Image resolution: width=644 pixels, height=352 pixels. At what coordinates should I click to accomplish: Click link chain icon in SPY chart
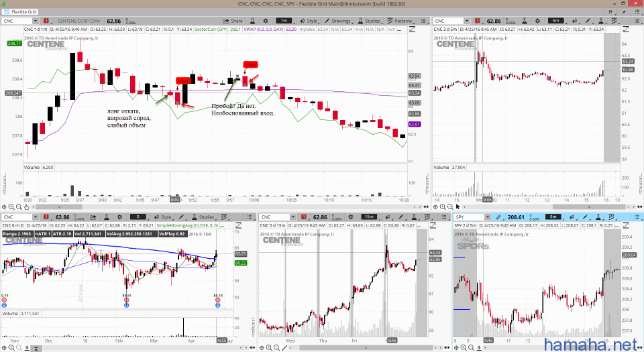pos(498,217)
